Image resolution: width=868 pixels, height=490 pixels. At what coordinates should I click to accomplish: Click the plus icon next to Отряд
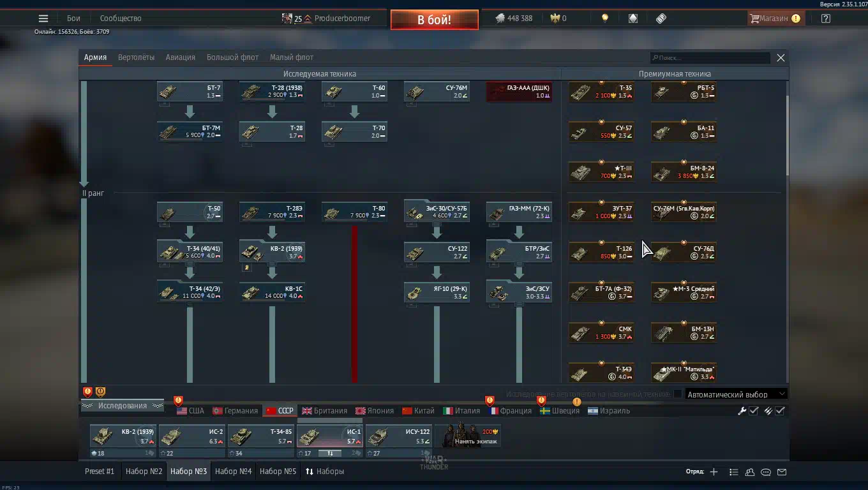(x=714, y=472)
